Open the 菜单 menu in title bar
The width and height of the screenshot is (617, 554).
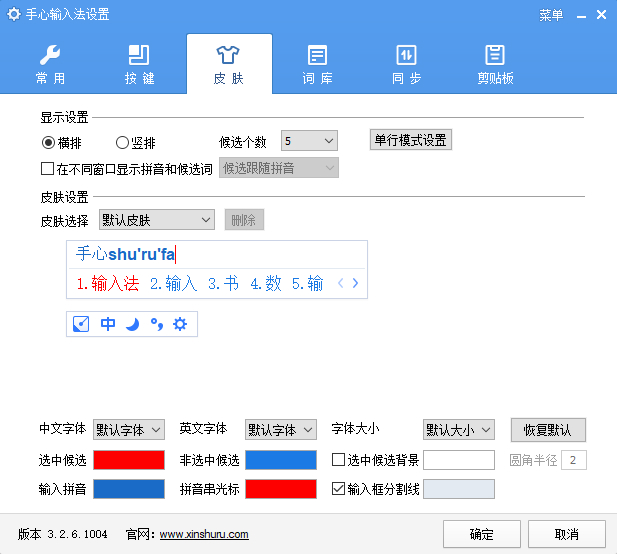(x=551, y=15)
